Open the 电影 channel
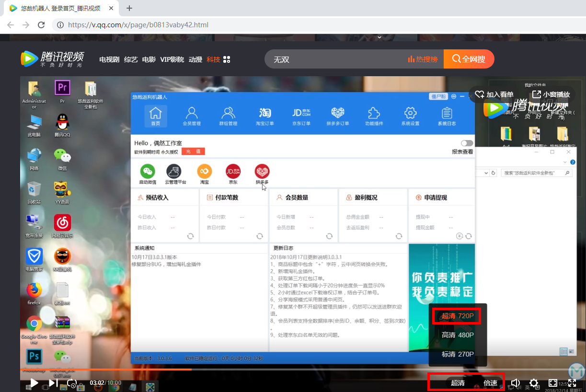 (x=149, y=59)
